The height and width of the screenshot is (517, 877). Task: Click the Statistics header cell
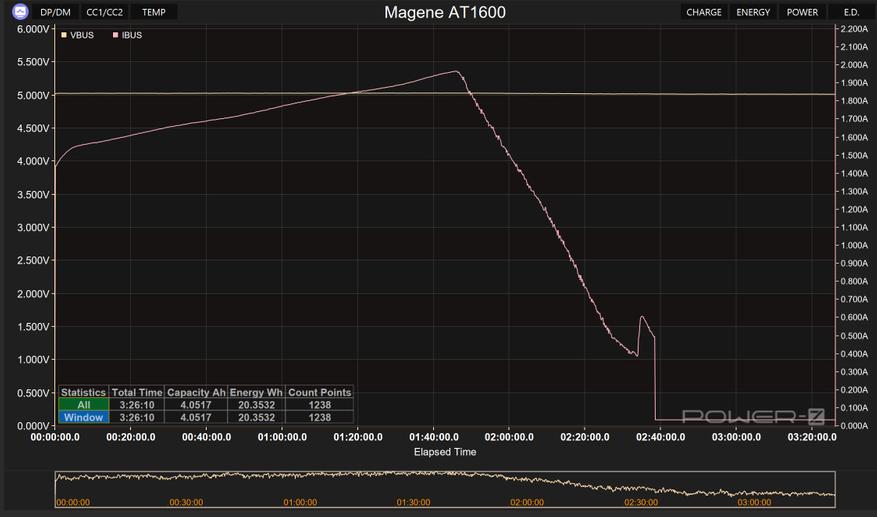(x=83, y=392)
